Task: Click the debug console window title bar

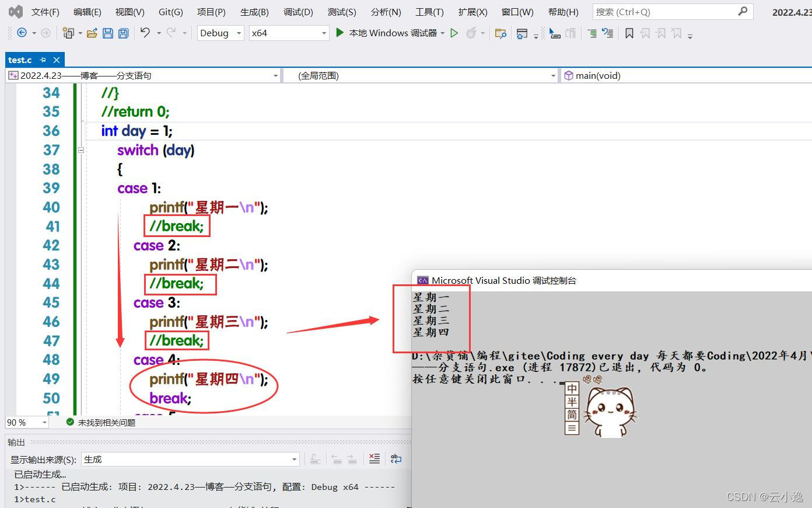Action: tap(612, 280)
